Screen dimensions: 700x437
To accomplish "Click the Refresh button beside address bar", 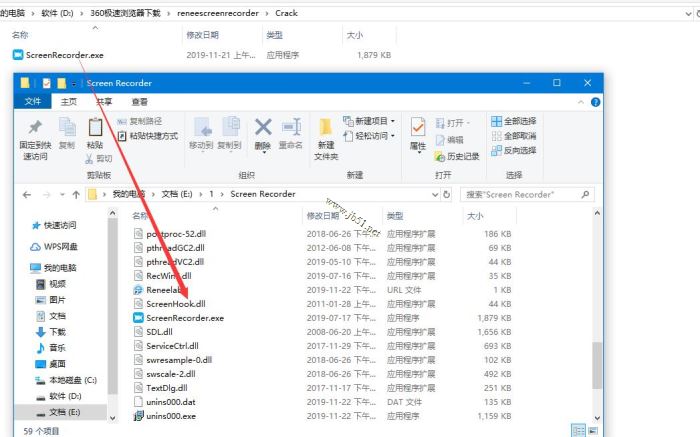I will click(446, 195).
